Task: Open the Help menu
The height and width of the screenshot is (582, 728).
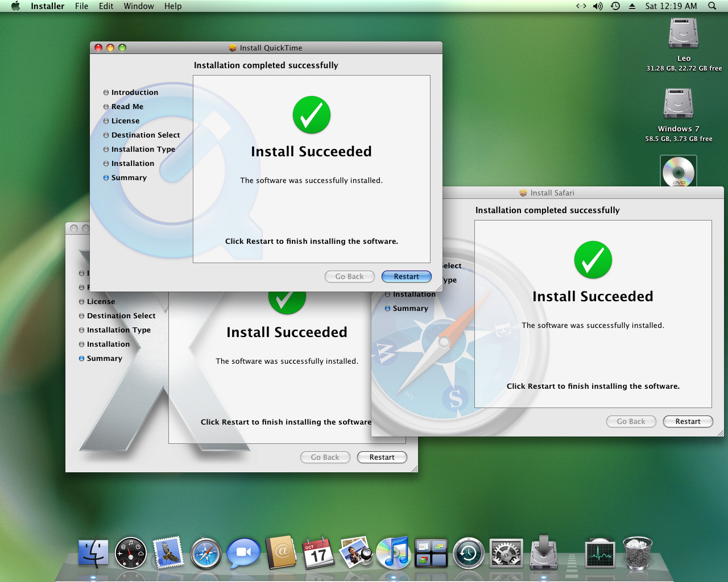Action: point(173,6)
